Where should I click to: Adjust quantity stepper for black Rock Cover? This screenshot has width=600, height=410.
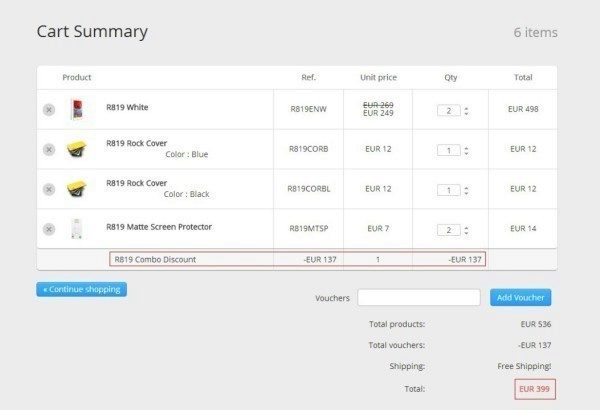coord(466,190)
